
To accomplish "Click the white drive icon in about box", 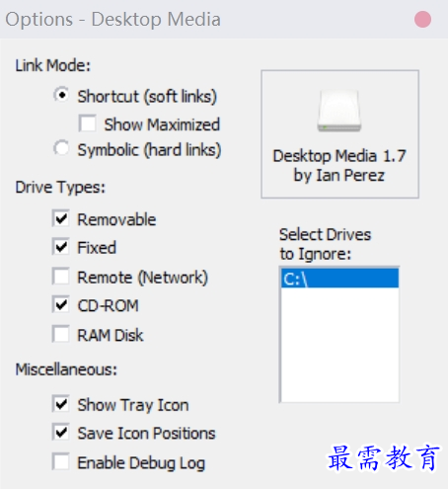I will tap(339, 112).
